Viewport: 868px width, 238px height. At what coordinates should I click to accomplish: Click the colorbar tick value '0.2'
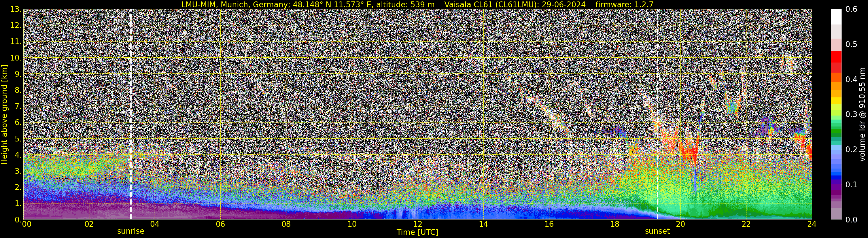(x=851, y=150)
